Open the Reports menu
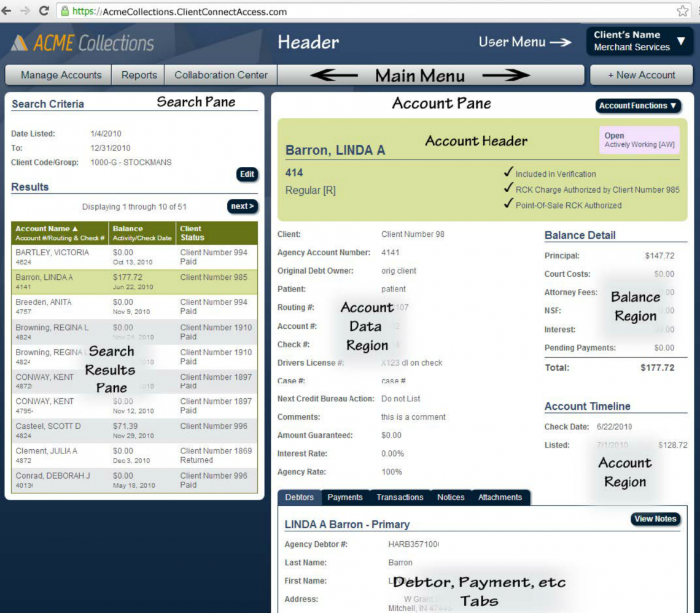 (x=139, y=75)
